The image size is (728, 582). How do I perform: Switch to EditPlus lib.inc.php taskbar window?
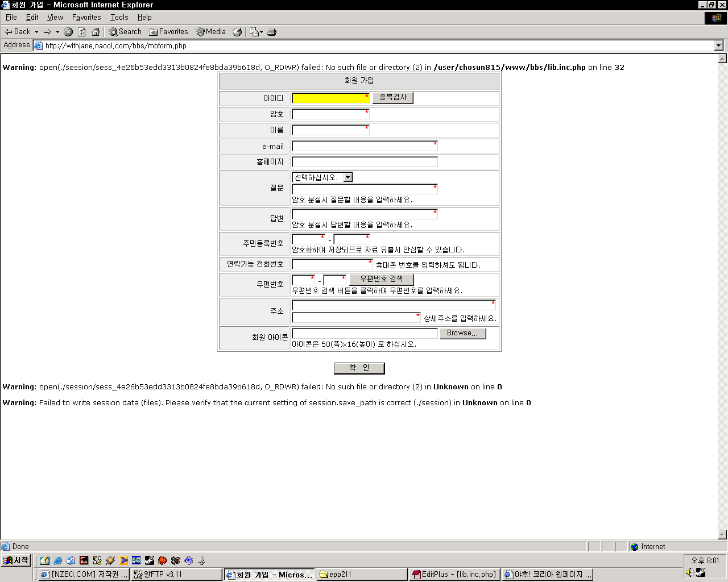[x=455, y=575]
